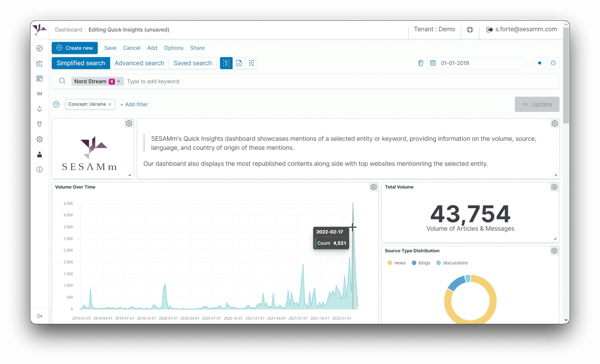Click the s.forte@sesamm.com account label

[x=526, y=29]
